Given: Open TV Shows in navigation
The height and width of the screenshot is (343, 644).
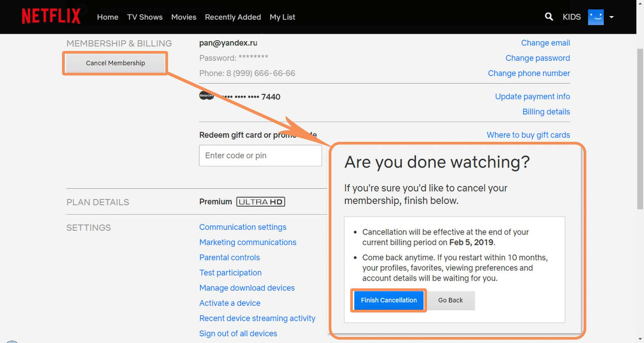Looking at the screenshot, I should (x=145, y=17).
